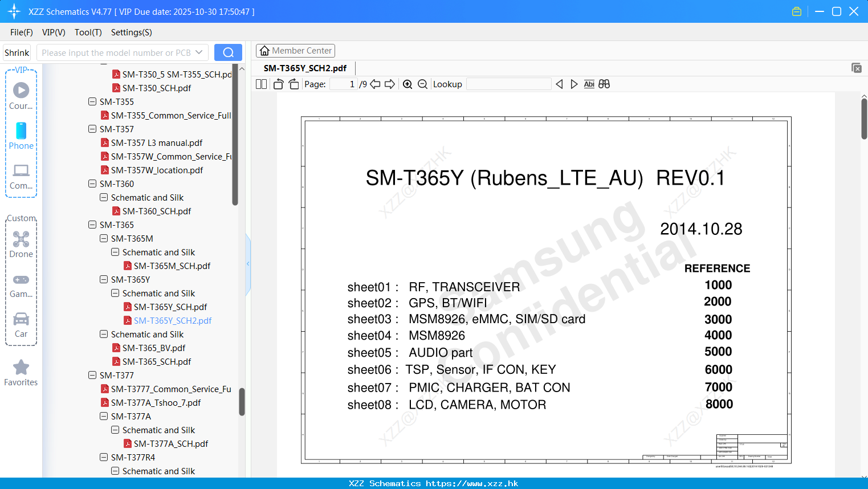
Task: Click the Lookup text field
Action: 509,84
